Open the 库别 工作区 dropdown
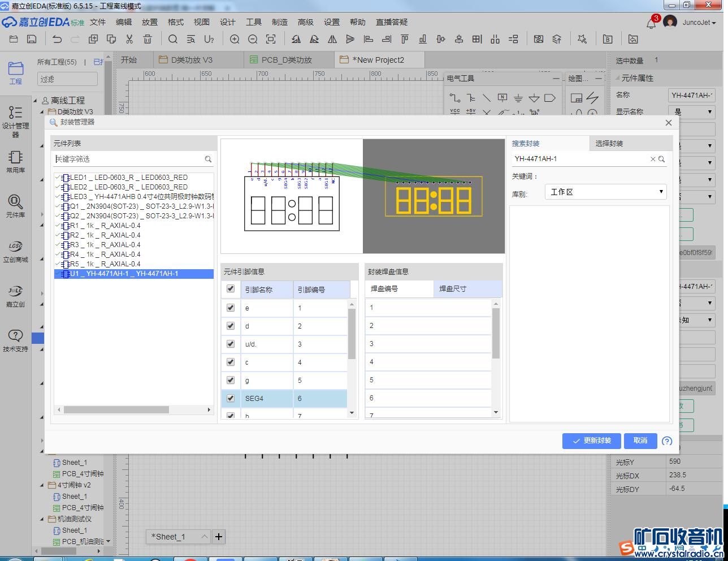This screenshot has width=728, height=561. 605,192
